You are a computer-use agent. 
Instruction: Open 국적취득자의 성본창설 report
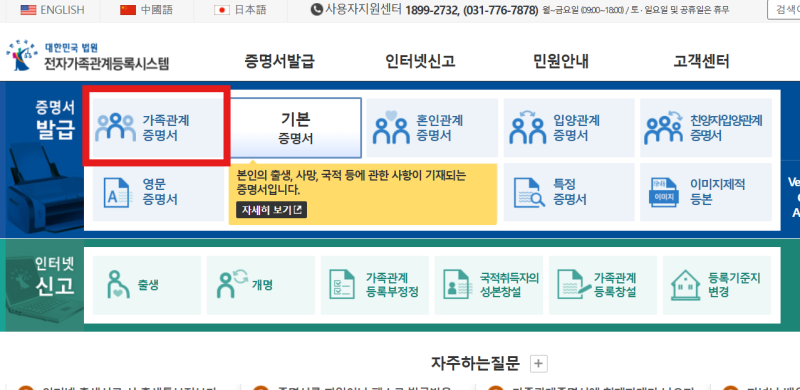pos(489,285)
